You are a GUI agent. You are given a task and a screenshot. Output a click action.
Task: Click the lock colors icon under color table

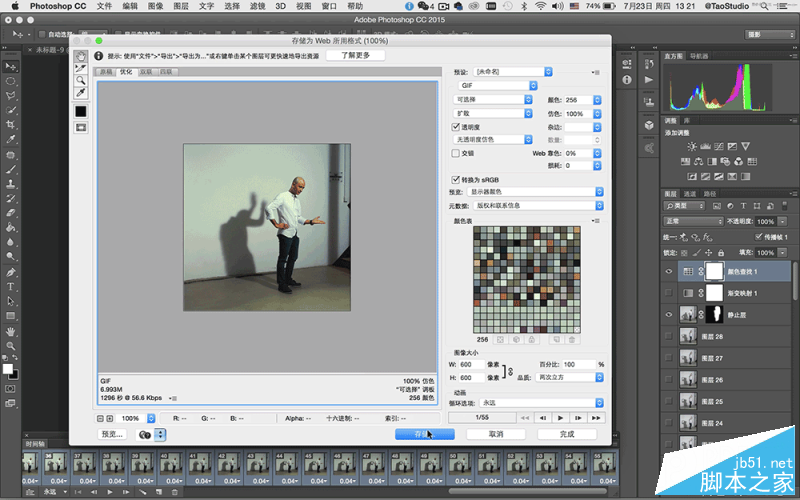[532, 340]
